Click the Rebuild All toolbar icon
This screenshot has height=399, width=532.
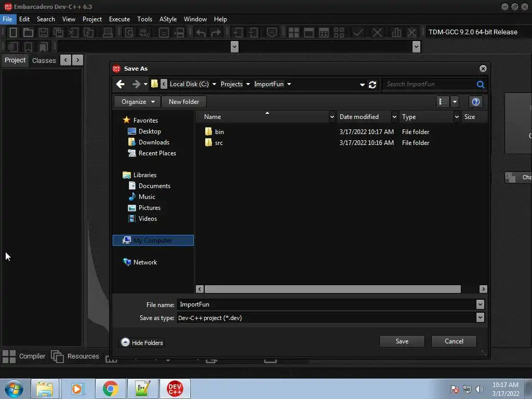pos(339,33)
